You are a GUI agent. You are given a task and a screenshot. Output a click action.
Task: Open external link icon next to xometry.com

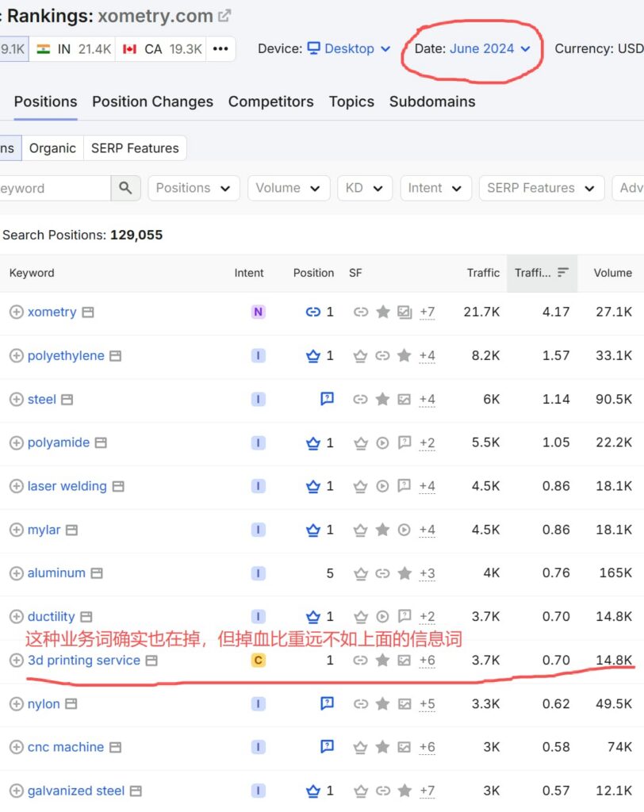coord(224,16)
